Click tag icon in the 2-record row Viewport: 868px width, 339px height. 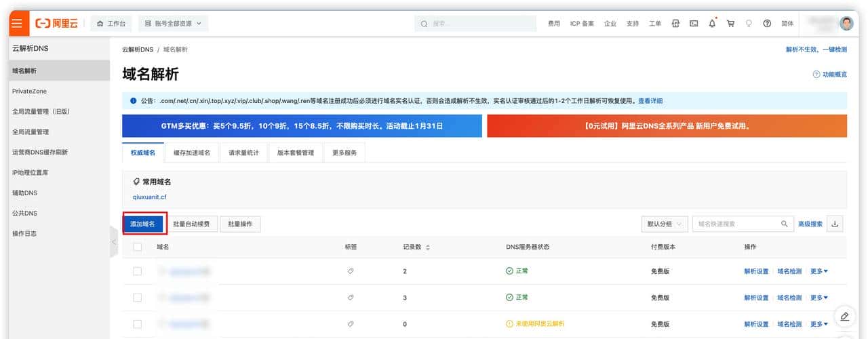point(351,271)
